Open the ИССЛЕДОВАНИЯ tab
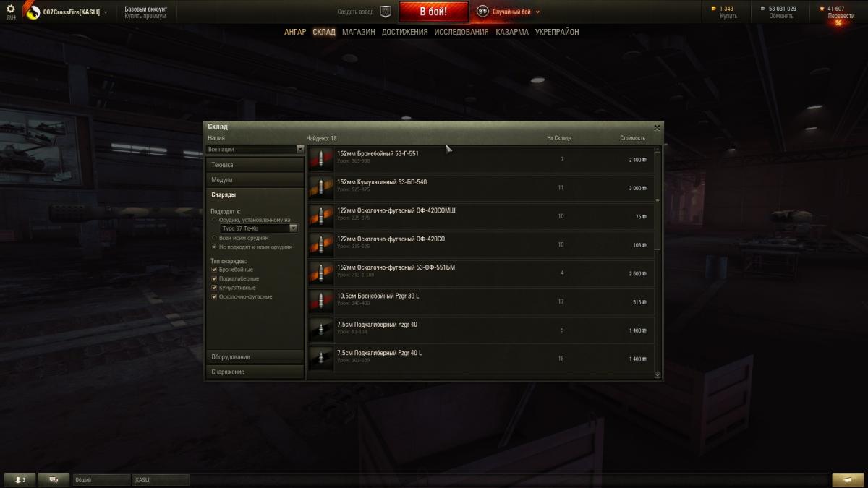 click(461, 32)
